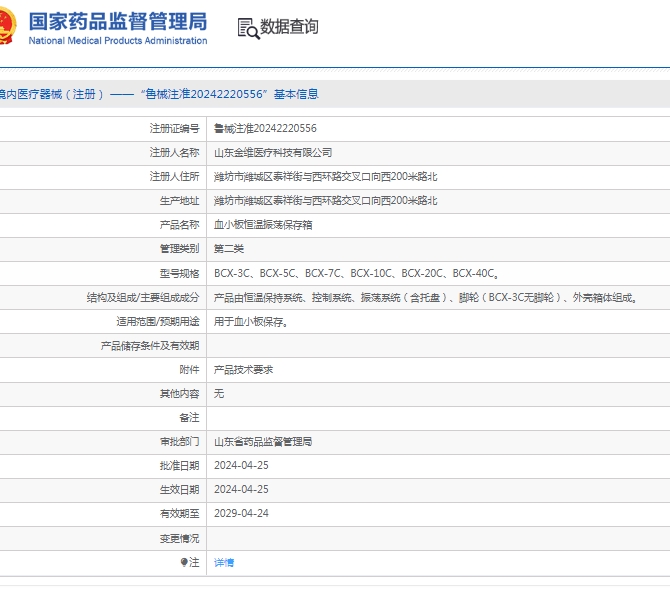Image resolution: width=670 pixels, height=590 pixels.
Task: Click the 产品储存条件及有效期 label
Action: point(150,346)
